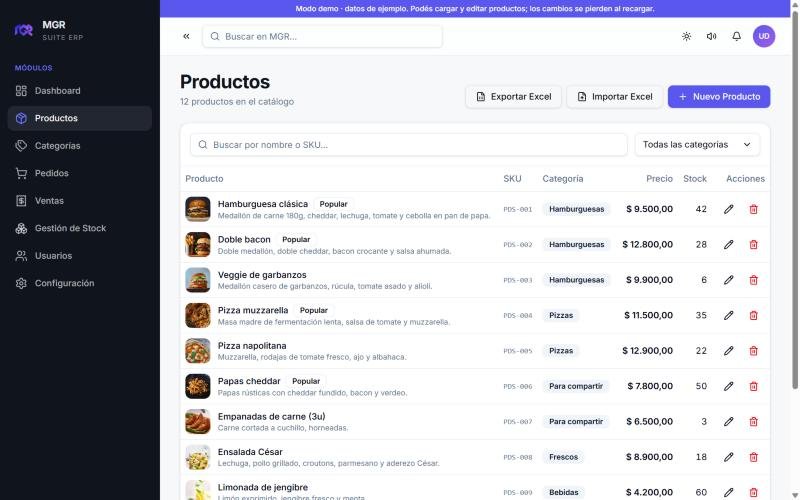Click Hamburguesa clásica thumbnail image

coord(198,209)
